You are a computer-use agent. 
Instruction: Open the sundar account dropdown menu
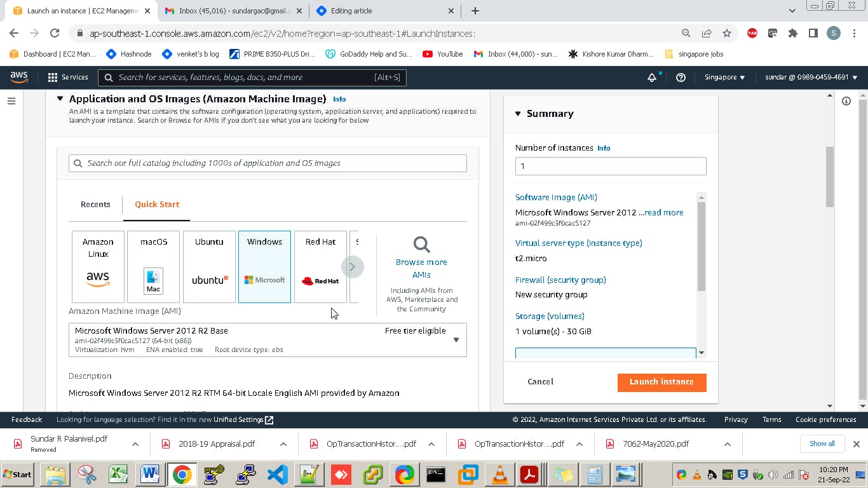[x=811, y=77]
